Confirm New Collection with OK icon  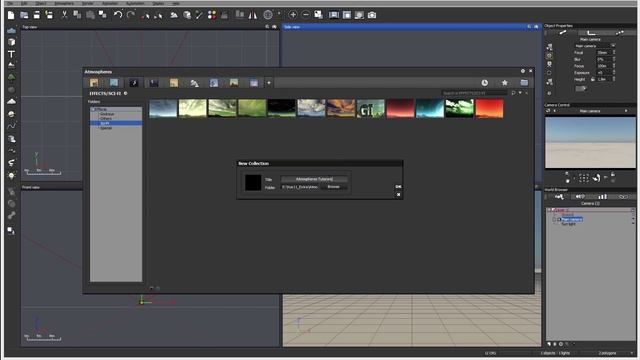tap(398, 187)
